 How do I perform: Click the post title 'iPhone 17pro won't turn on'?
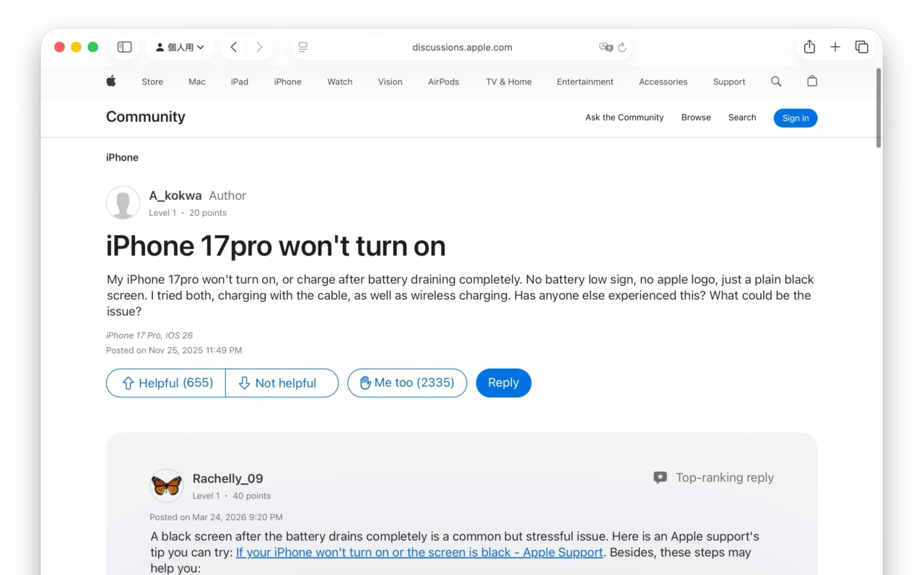tap(276, 246)
